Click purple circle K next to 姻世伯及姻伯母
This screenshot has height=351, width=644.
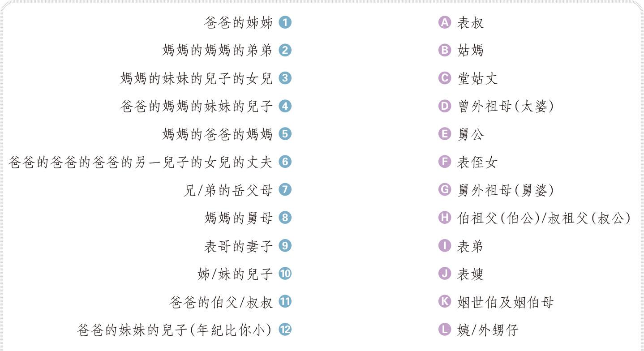click(444, 302)
